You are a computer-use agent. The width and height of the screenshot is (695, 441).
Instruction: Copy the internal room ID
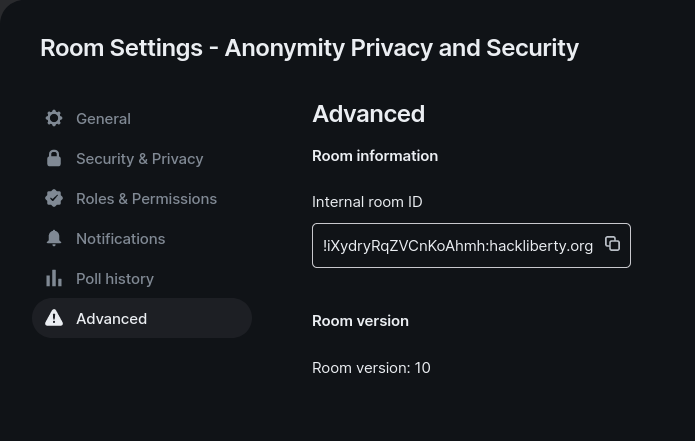coord(613,244)
